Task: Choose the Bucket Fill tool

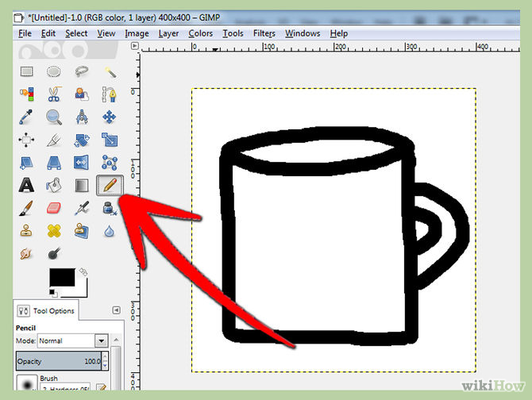Action: point(54,186)
